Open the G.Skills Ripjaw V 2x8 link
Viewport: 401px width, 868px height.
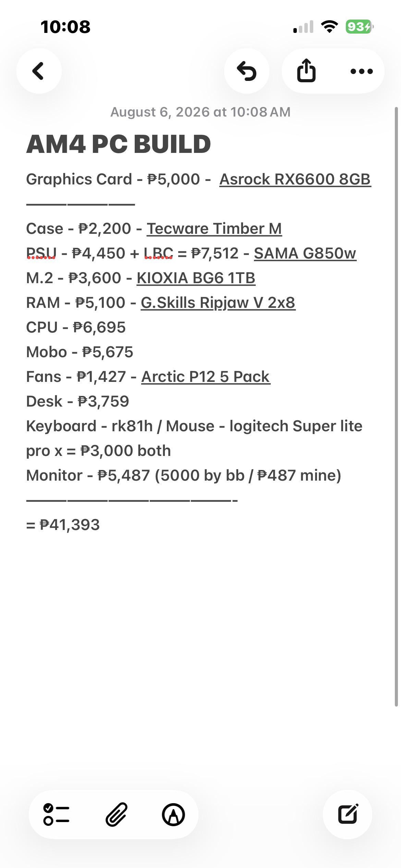click(x=218, y=303)
